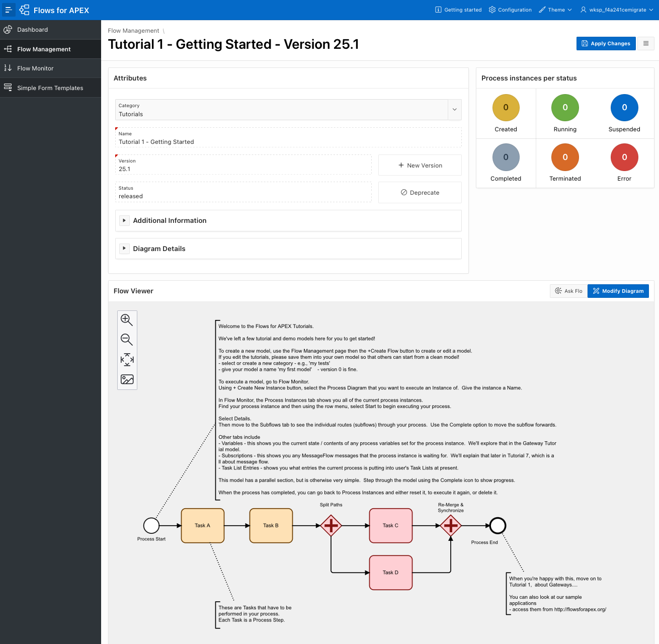Click the Status field showing released
Viewport: 659px width, 644px height.
point(243,192)
